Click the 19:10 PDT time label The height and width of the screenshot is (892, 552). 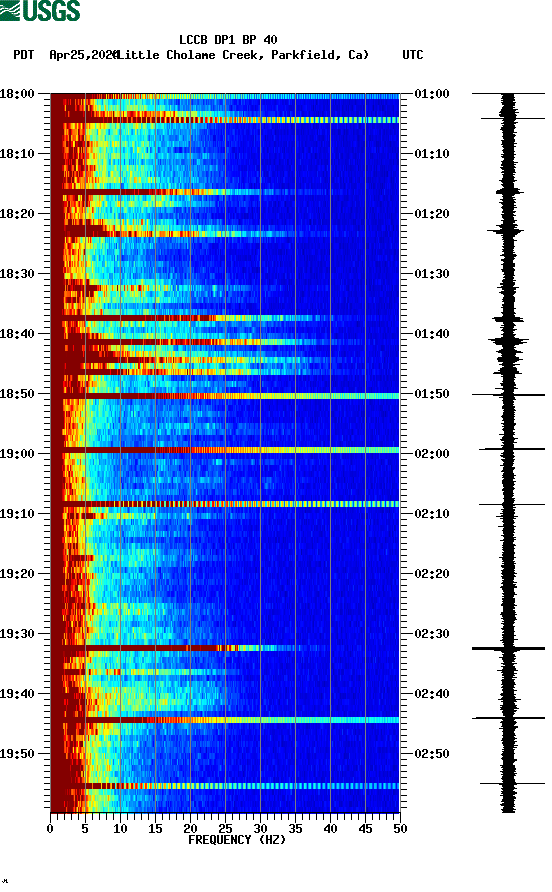pos(17,514)
